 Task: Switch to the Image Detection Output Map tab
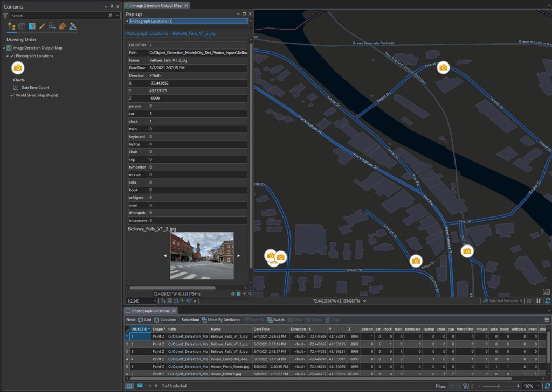[156, 4]
